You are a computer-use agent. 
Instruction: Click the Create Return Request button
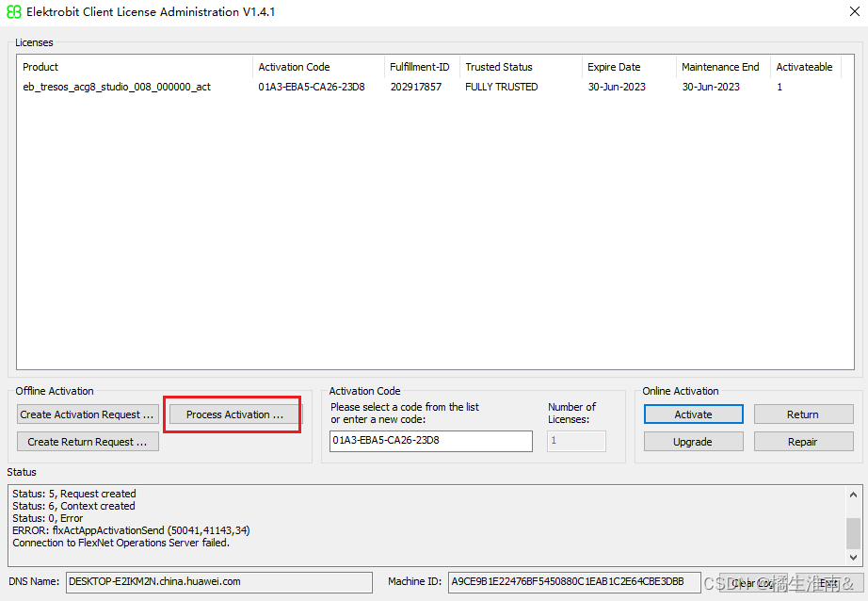coord(88,442)
